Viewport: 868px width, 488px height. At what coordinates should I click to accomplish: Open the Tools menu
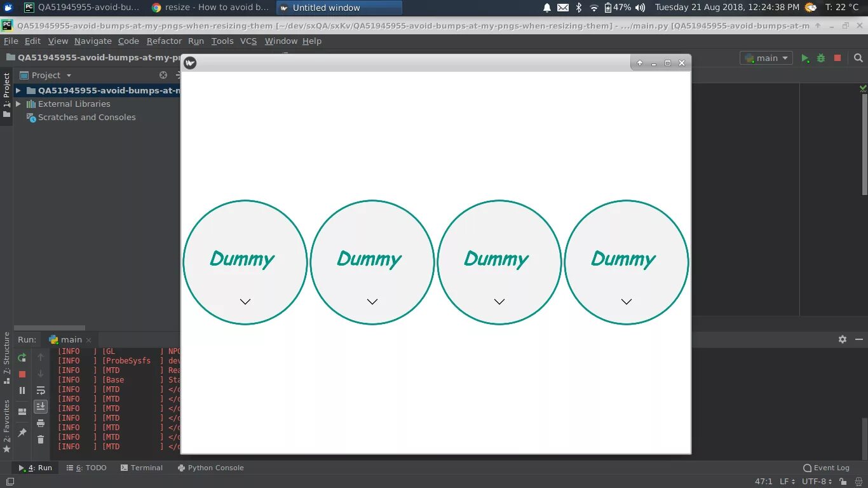tap(222, 41)
